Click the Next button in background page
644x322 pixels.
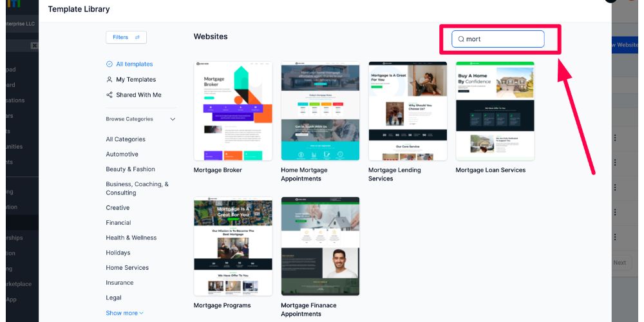pos(620,263)
